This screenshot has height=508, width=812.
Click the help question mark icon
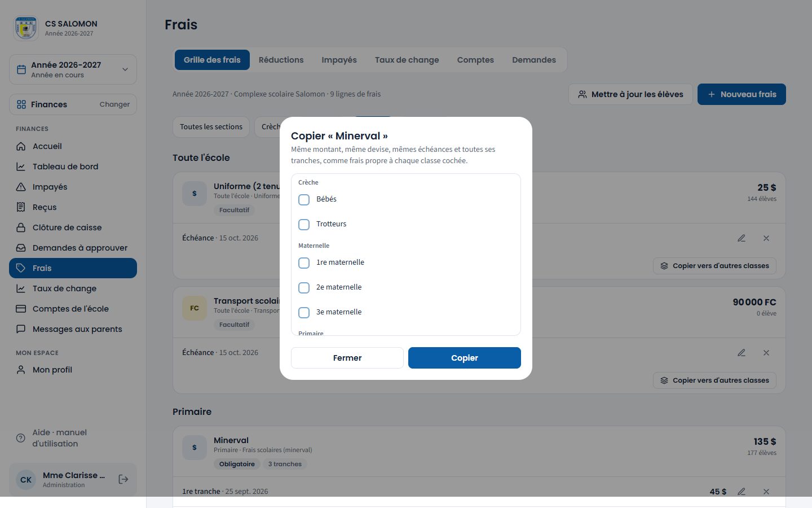[x=21, y=438]
